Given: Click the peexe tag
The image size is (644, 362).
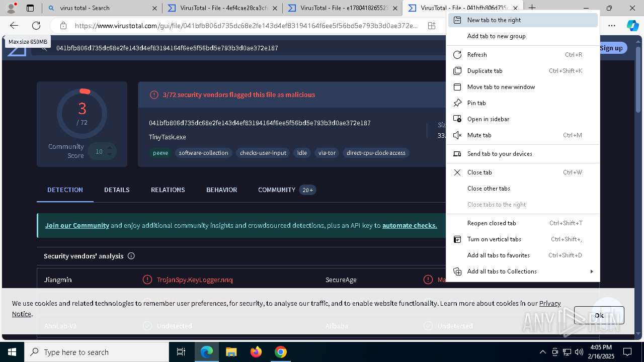Looking at the screenshot, I should [x=160, y=153].
